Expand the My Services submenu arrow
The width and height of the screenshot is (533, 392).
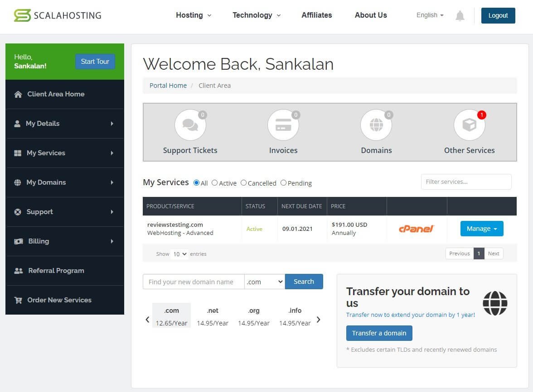(112, 153)
